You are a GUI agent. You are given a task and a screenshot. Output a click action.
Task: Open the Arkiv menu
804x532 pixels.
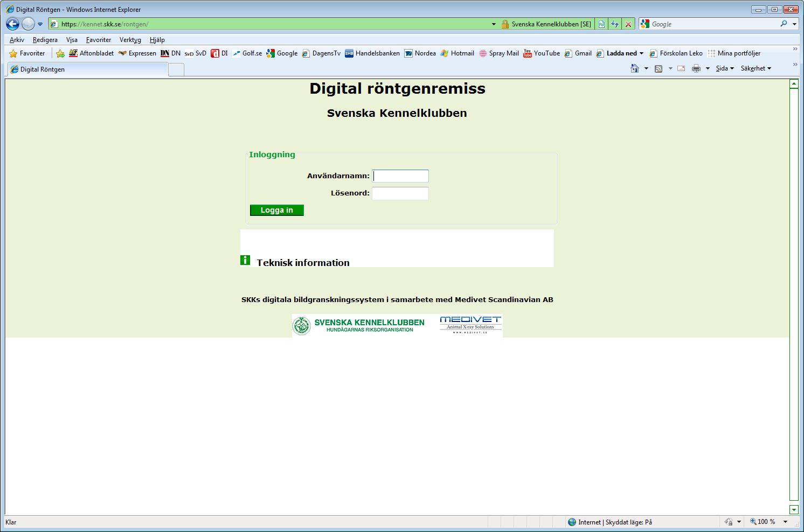17,40
